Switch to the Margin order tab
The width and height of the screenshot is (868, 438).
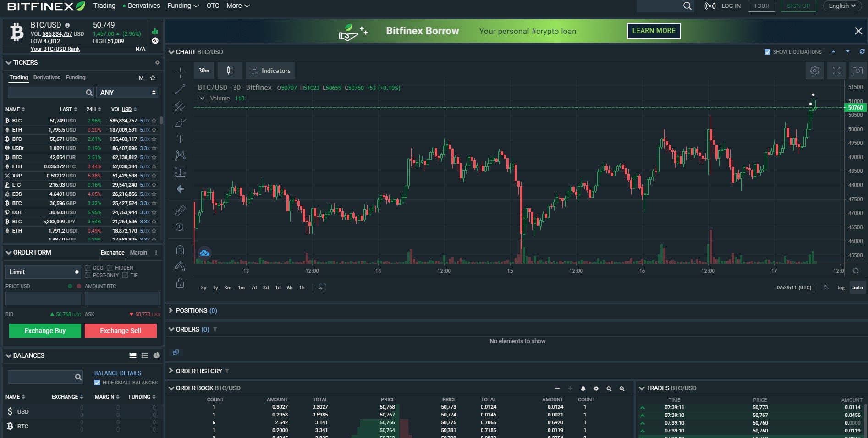tap(138, 253)
